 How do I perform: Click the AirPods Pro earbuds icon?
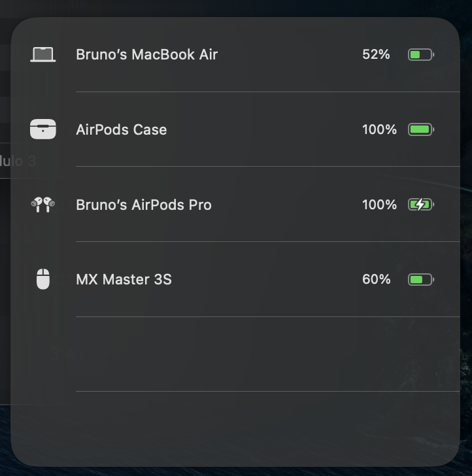43,205
